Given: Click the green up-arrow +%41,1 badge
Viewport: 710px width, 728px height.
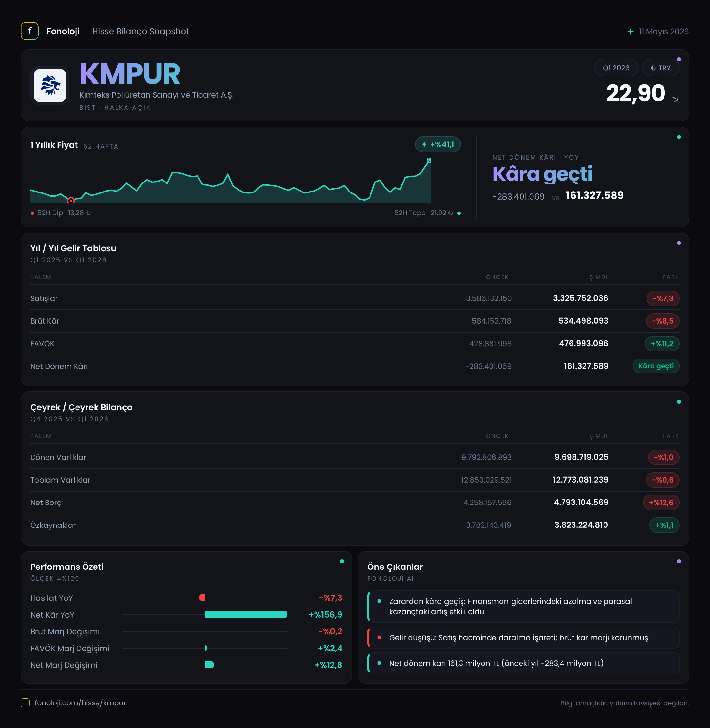Looking at the screenshot, I should pyautogui.click(x=438, y=145).
